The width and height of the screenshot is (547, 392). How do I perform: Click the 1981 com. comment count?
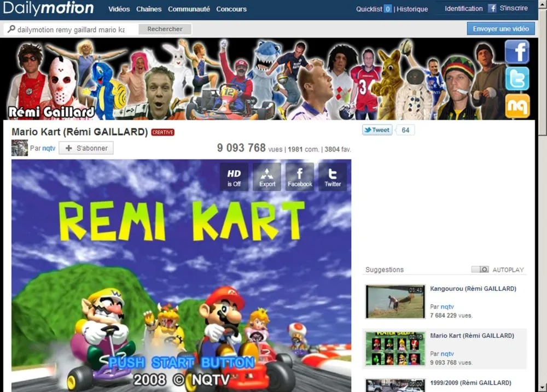(x=303, y=149)
